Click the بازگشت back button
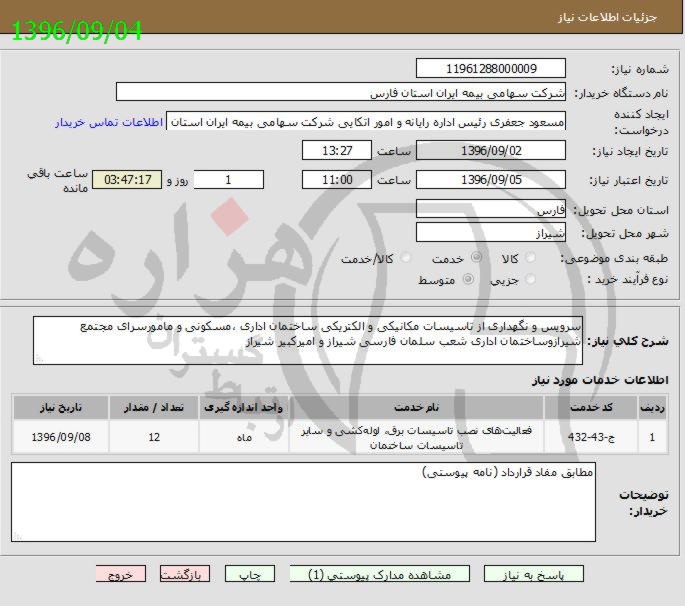Image resolution: width=685 pixels, height=606 pixels. click(185, 574)
